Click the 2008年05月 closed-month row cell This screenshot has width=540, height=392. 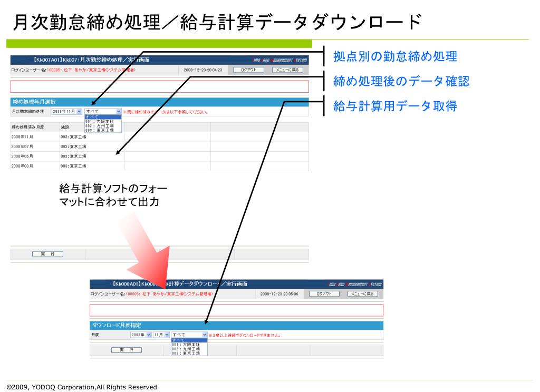tap(35, 156)
